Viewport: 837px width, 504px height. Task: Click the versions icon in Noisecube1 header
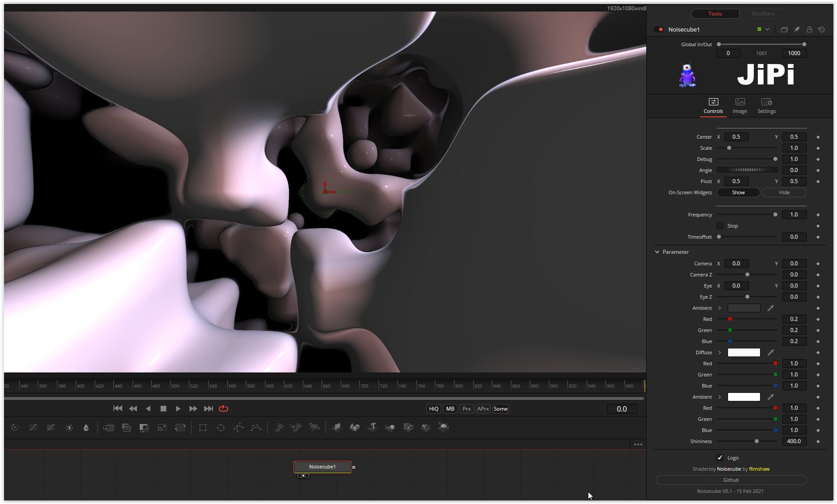[x=784, y=29]
